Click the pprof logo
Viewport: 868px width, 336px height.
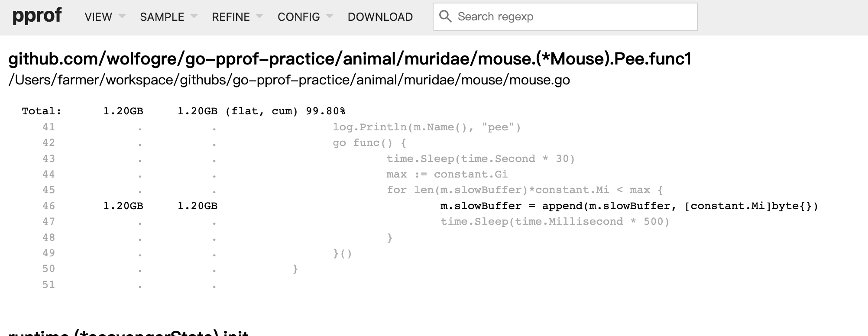click(x=37, y=16)
